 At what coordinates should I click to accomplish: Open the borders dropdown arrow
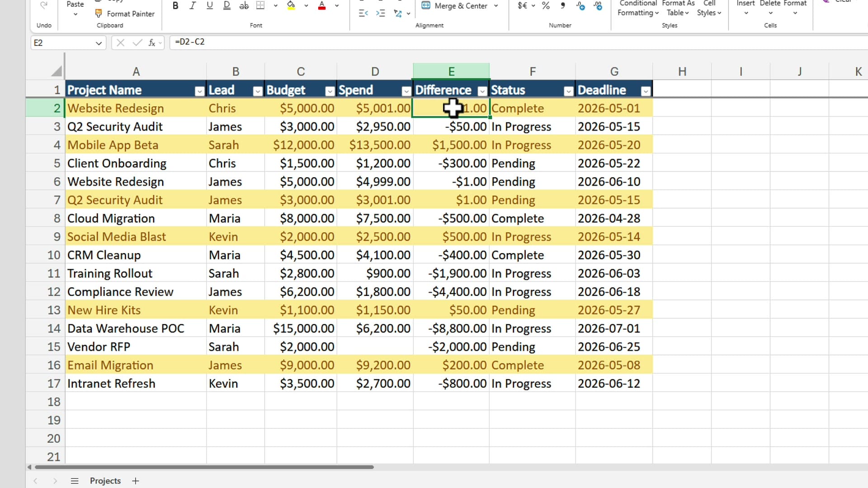tap(275, 6)
